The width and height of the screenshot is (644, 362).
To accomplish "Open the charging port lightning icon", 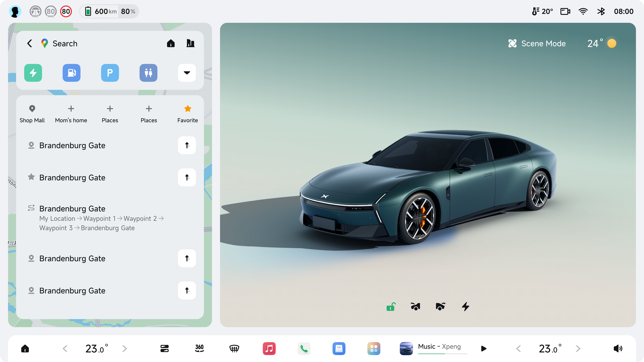I will click(x=465, y=307).
